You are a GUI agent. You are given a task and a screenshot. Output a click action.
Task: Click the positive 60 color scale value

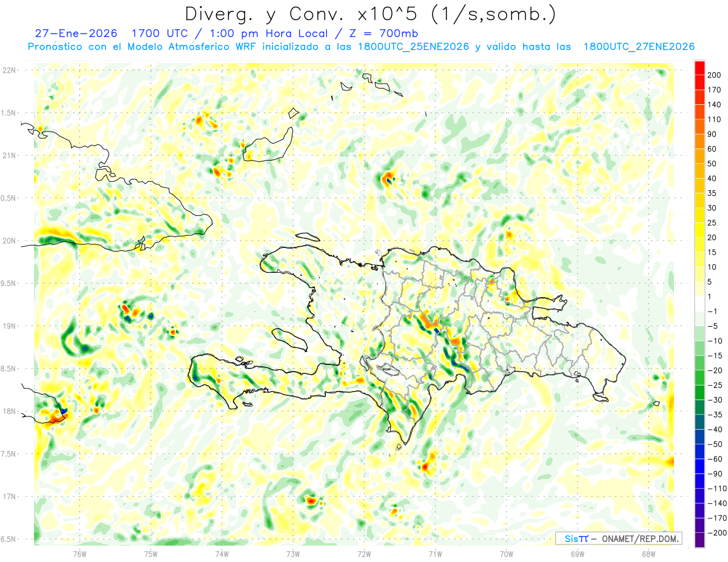[x=712, y=149]
